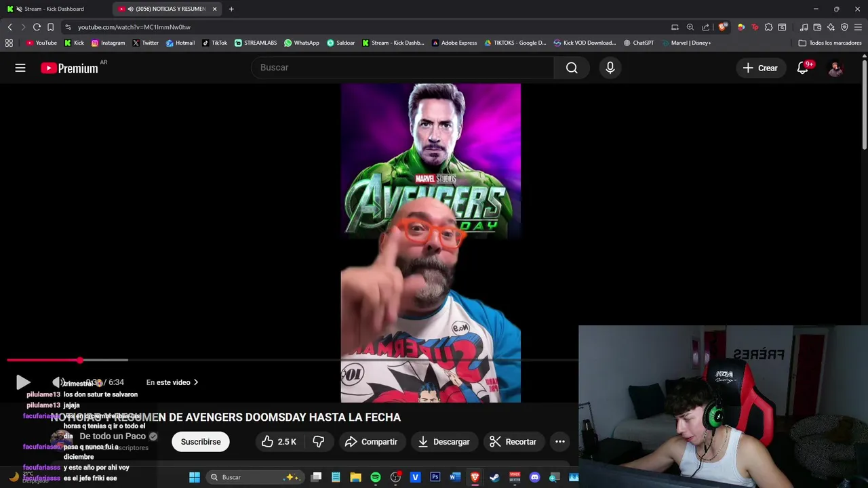Open Brave Shields lion icon
The height and width of the screenshot is (488, 868).
point(722,27)
